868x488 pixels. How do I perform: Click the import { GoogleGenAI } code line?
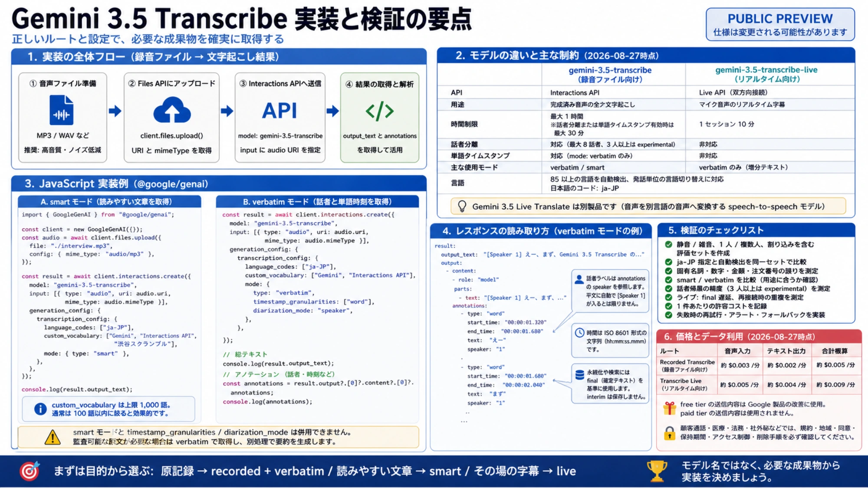tap(98, 215)
